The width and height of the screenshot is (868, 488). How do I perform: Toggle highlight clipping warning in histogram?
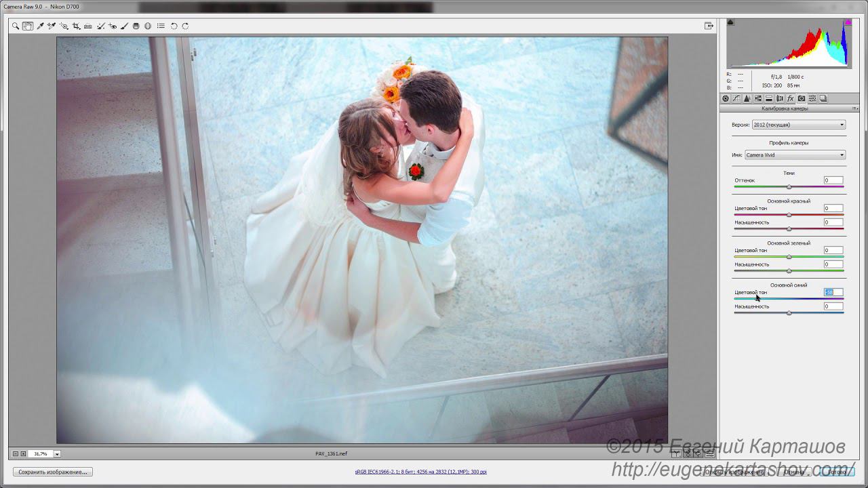point(848,22)
